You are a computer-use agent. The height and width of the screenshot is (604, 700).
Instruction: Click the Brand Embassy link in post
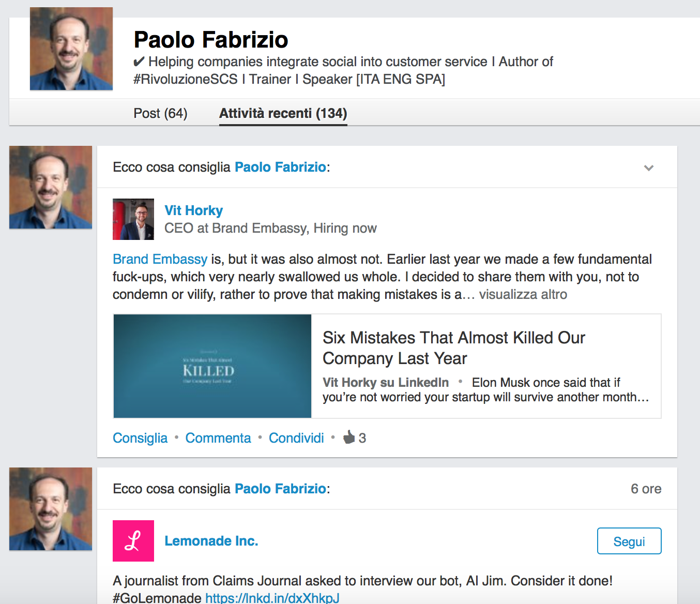pyautogui.click(x=160, y=259)
